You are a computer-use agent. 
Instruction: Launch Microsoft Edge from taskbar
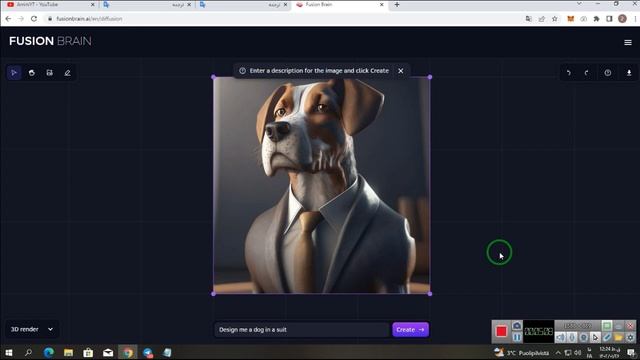click(x=49, y=352)
